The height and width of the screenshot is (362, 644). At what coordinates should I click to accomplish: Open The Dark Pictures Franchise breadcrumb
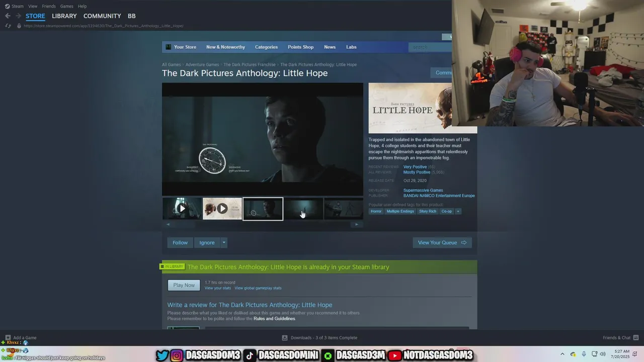point(249,64)
